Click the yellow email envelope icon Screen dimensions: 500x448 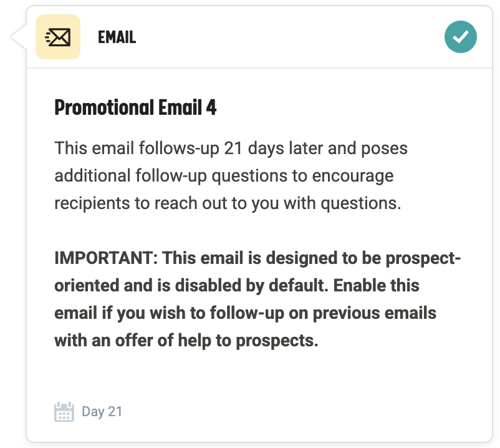click(x=58, y=37)
